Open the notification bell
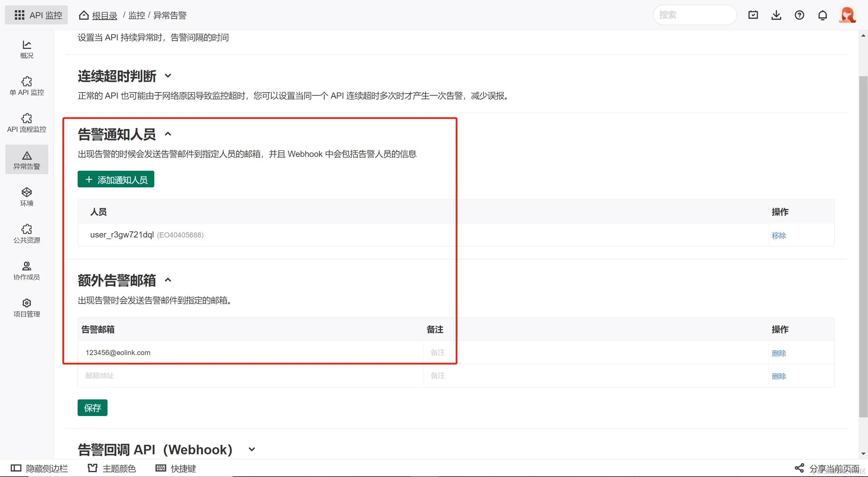Image resolution: width=868 pixels, height=477 pixels. [823, 15]
